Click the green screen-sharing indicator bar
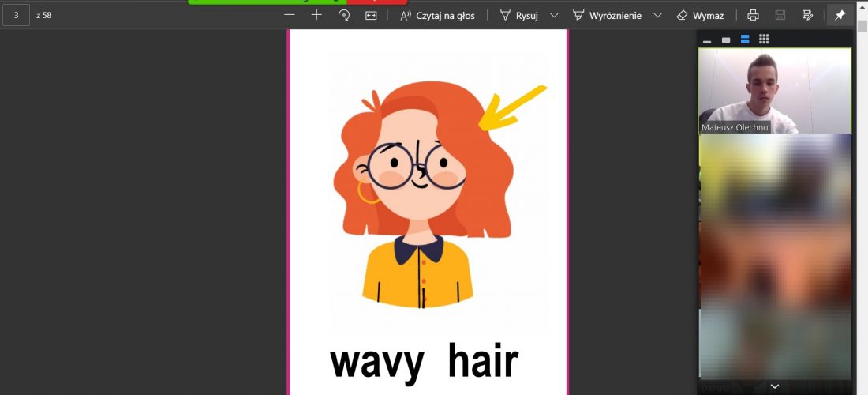The width and height of the screenshot is (868, 395). point(268,2)
